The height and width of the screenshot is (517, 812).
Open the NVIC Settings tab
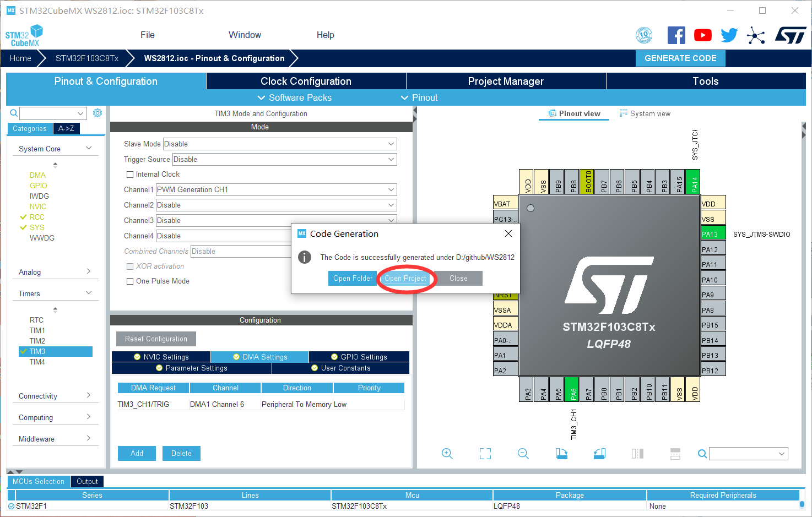pos(161,357)
